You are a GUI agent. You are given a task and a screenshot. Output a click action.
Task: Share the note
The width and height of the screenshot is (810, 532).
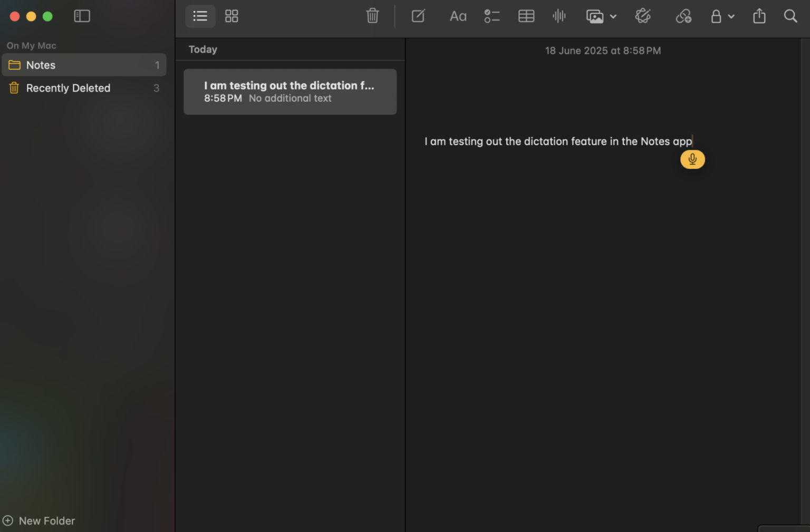coord(759,16)
